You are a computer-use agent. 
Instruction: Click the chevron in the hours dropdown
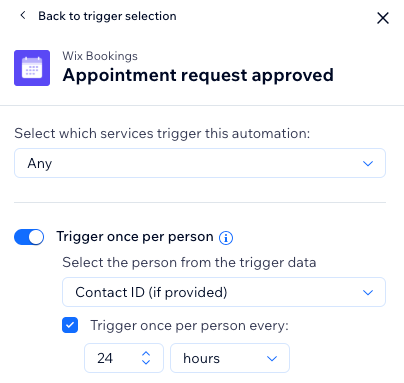point(272,358)
